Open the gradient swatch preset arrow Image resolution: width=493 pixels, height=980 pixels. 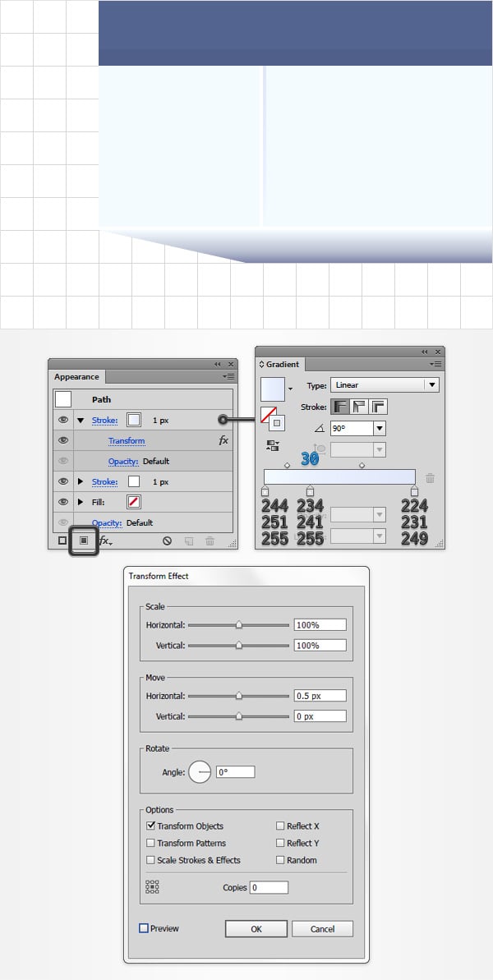290,389
